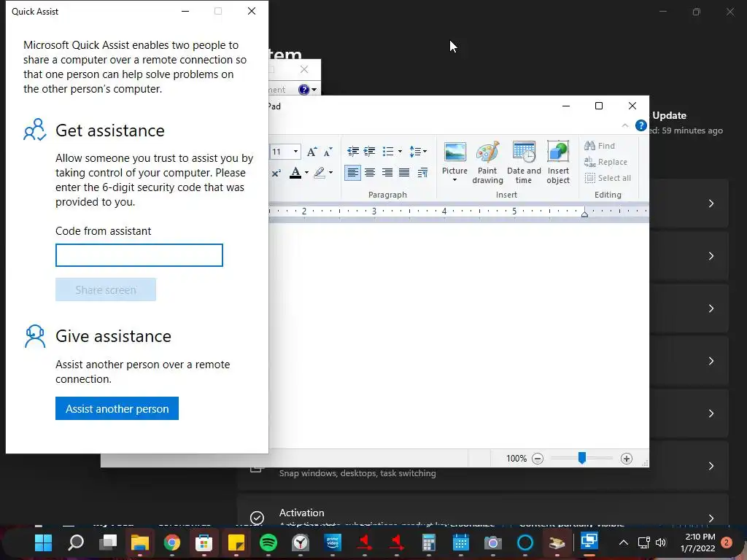Open the Paragraph dialog icon in WordPad

point(422,172)
